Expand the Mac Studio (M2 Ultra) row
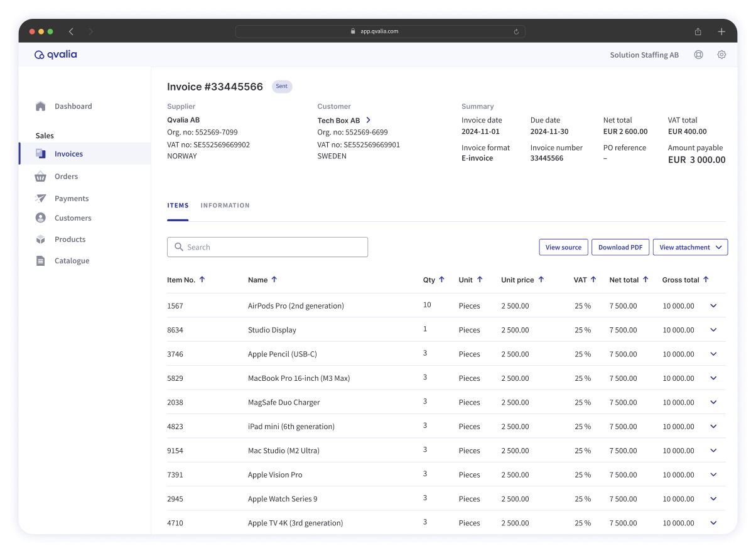This screenshot has height=553, width=756. [713, 451]
